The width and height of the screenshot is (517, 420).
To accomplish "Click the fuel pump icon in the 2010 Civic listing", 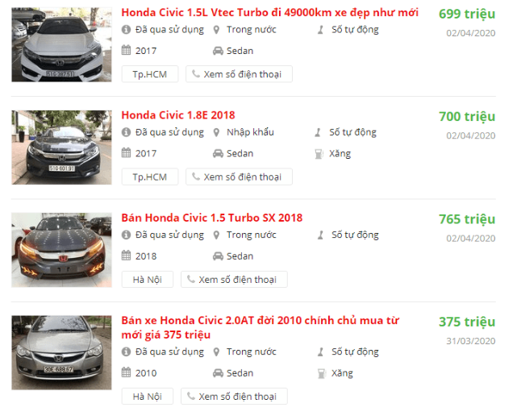I will [321, 373].
